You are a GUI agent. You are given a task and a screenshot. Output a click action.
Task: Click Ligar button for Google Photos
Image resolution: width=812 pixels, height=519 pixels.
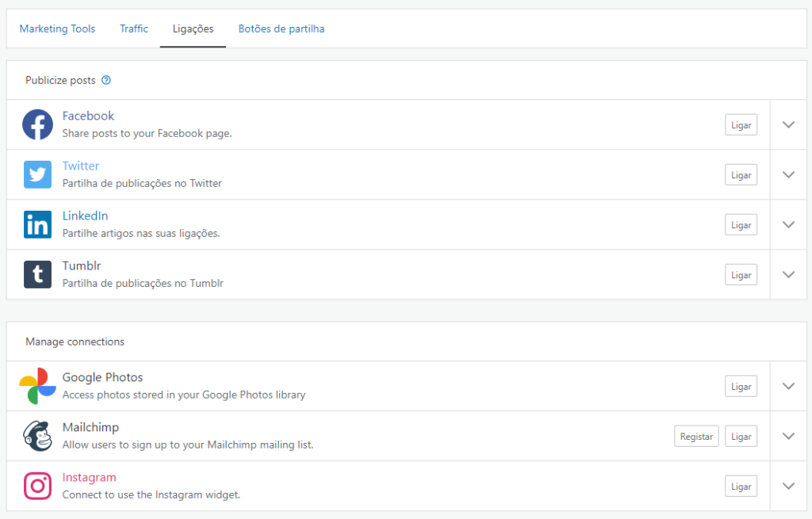741,386
